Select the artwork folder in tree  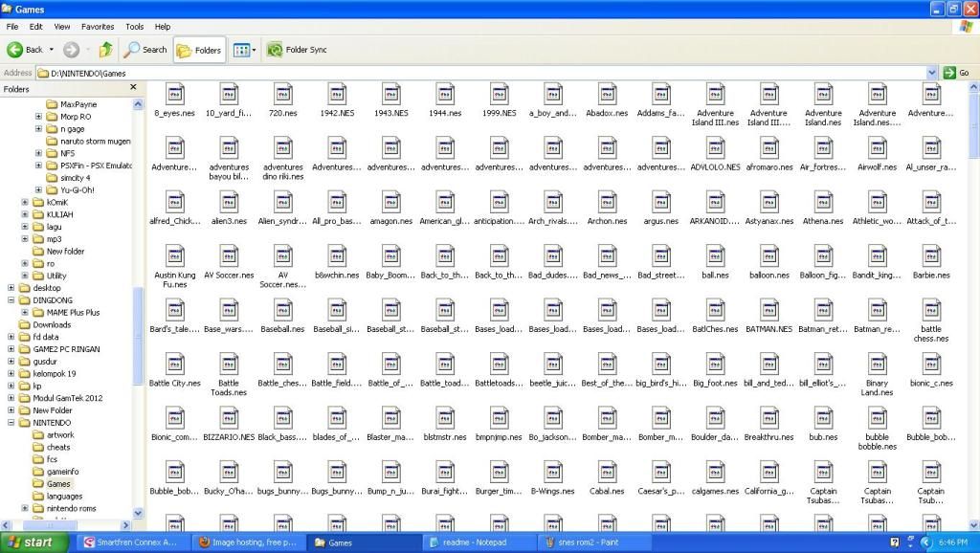tap(60, 435)
